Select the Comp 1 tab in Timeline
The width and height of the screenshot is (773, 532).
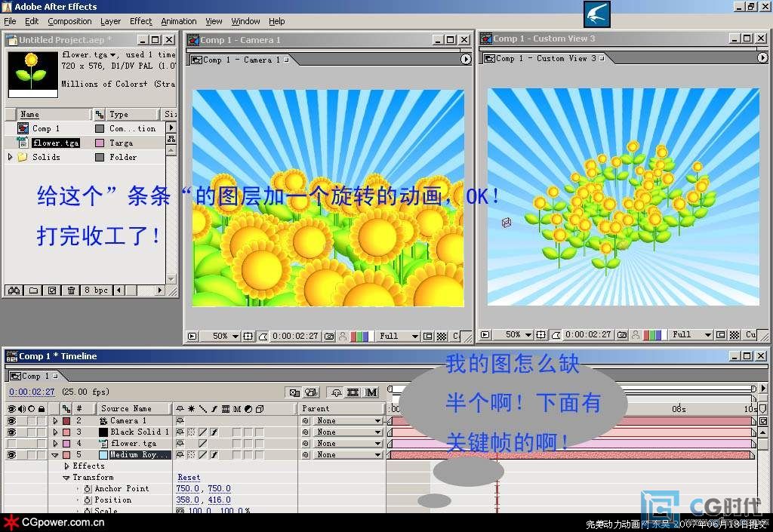coord(35,376)
